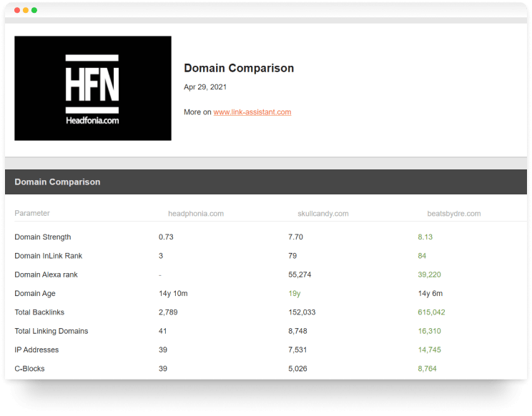Click the Total Backlinks row label
The height and width of the screenshot is (416, 532).
pos(40,312)
